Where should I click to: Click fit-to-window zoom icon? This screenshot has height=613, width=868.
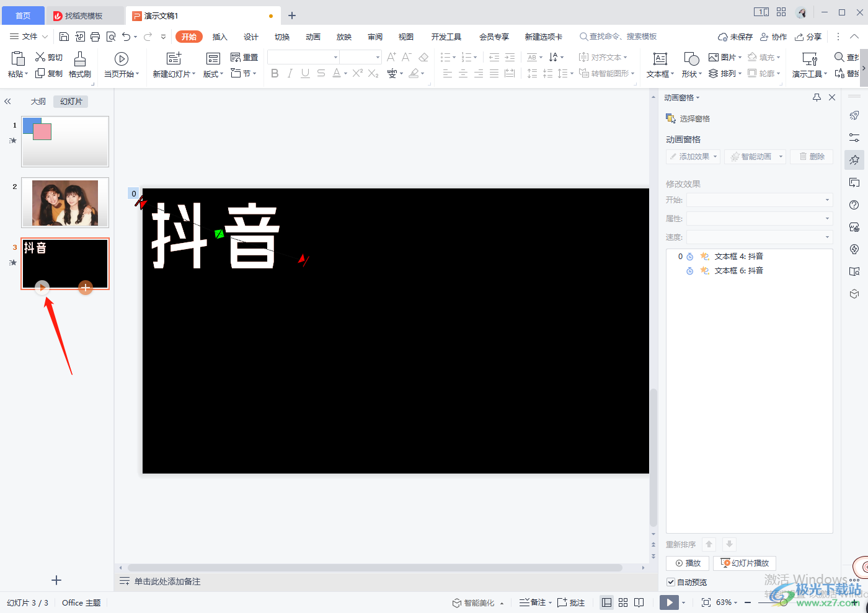pos(706,602)
